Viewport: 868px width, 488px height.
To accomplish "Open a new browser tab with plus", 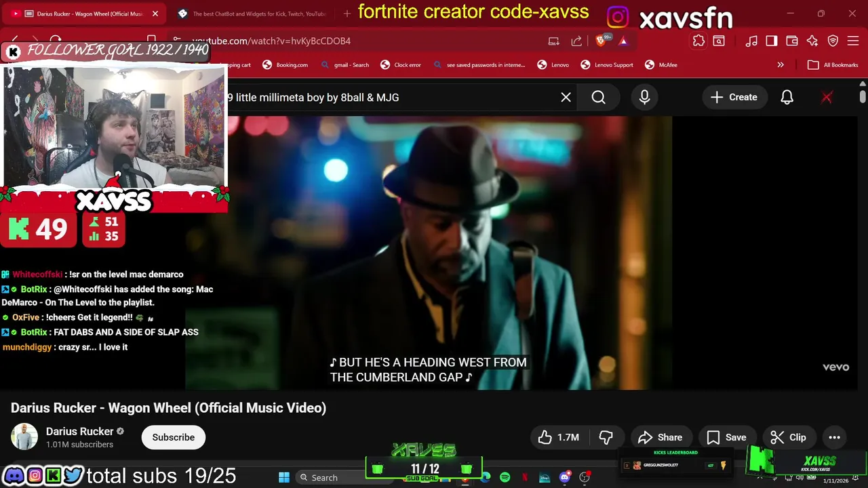I will (x=347, y=14).
